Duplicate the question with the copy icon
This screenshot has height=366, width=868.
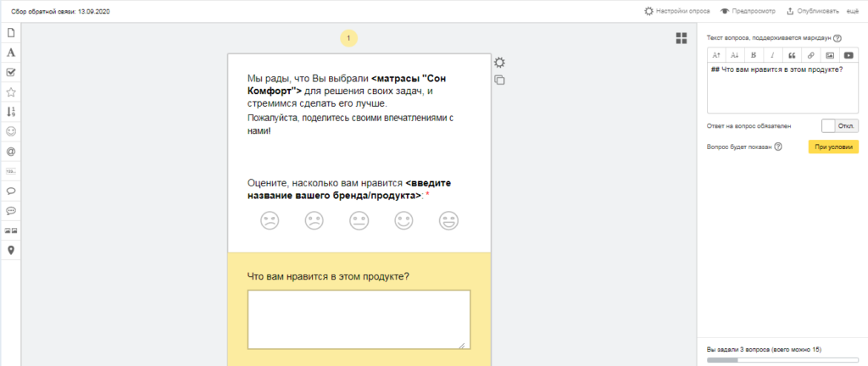(x=499, y=80)
